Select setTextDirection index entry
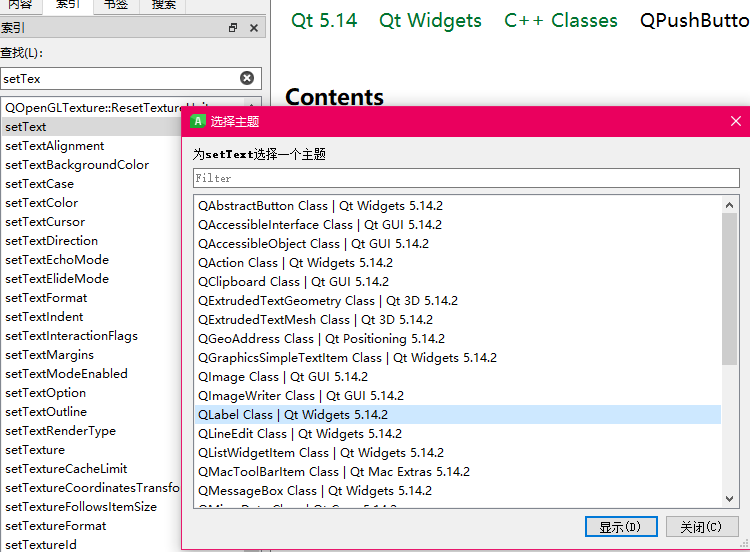750x552 pixels. [x=91, y=241]
